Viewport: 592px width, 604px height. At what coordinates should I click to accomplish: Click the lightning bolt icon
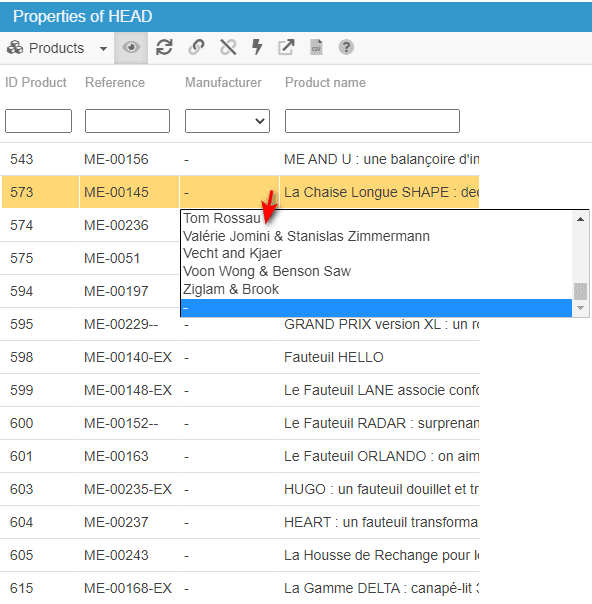coord(257,48)
